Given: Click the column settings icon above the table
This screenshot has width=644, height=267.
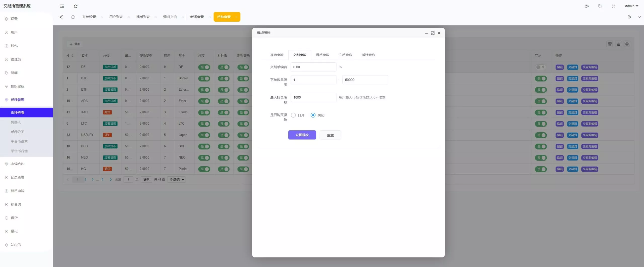Looking at the screenshot, I should [610, 44].
